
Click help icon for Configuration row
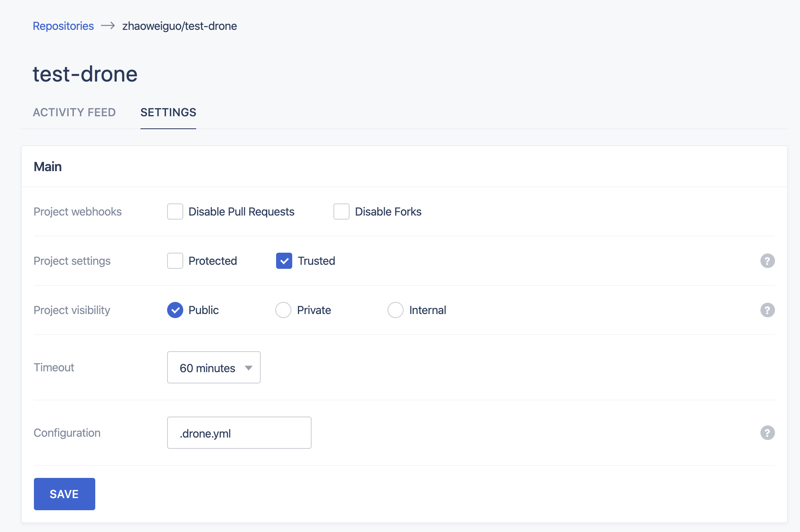point(767,433)
